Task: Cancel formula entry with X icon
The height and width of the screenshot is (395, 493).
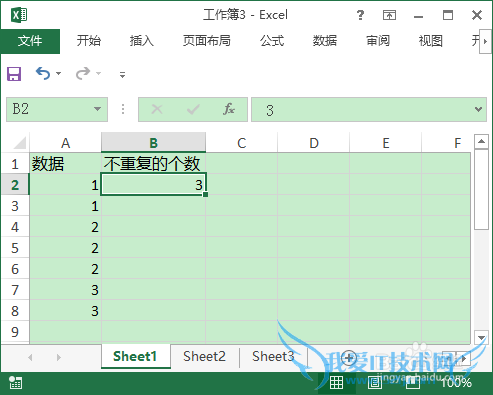Action: click(157, 109)
